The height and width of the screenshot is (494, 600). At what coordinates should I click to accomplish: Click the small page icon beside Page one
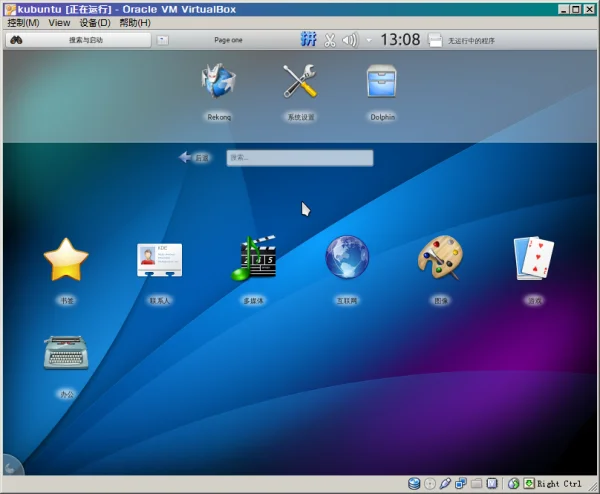point(163,40)
